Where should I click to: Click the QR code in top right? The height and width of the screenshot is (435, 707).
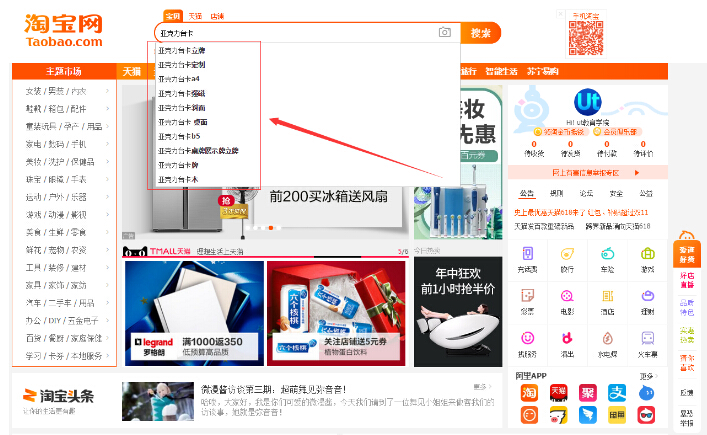(x=587, y=38)
